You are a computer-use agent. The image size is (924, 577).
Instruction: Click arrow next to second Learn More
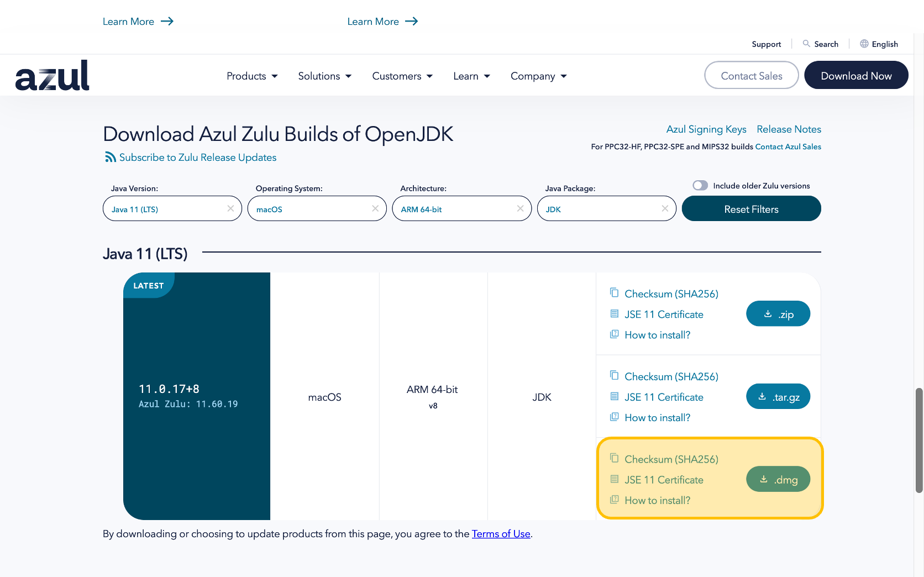[x=412, y=21]
